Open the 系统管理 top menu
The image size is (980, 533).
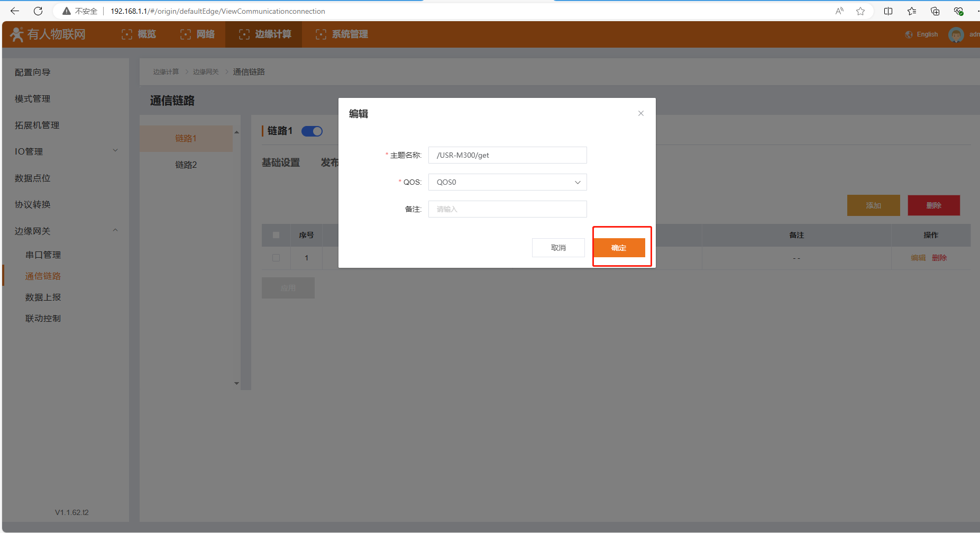(342, 34)
